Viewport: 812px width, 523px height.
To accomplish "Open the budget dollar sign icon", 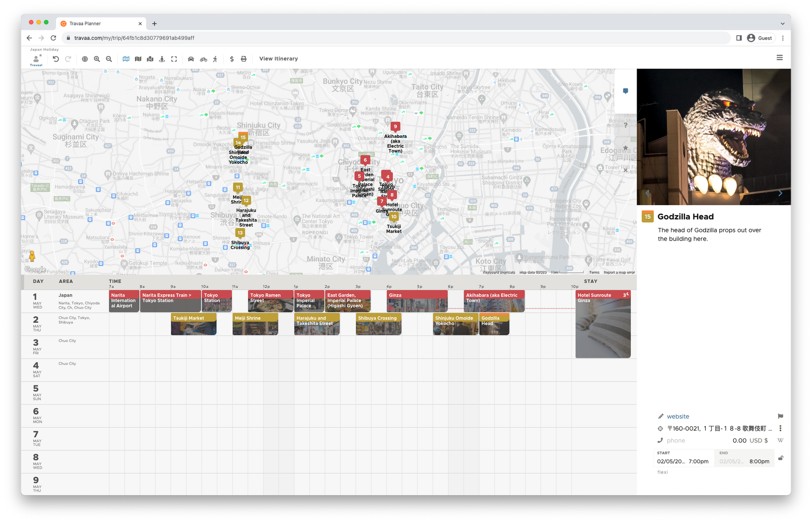I will tap(232, 59).
